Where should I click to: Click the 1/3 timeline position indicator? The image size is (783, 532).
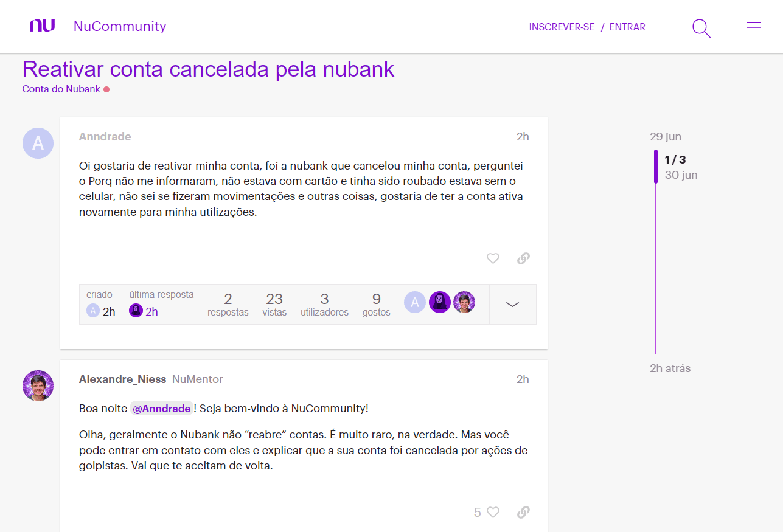click(675, 160)
